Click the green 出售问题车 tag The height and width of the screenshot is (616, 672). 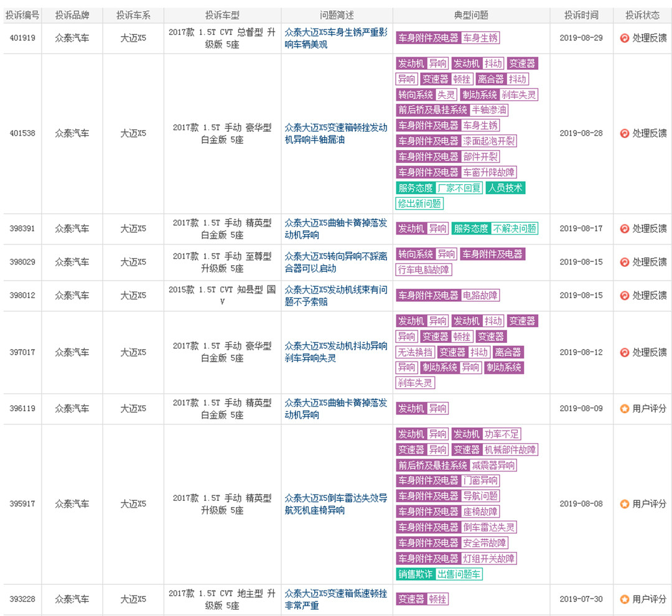pos(459,574)
